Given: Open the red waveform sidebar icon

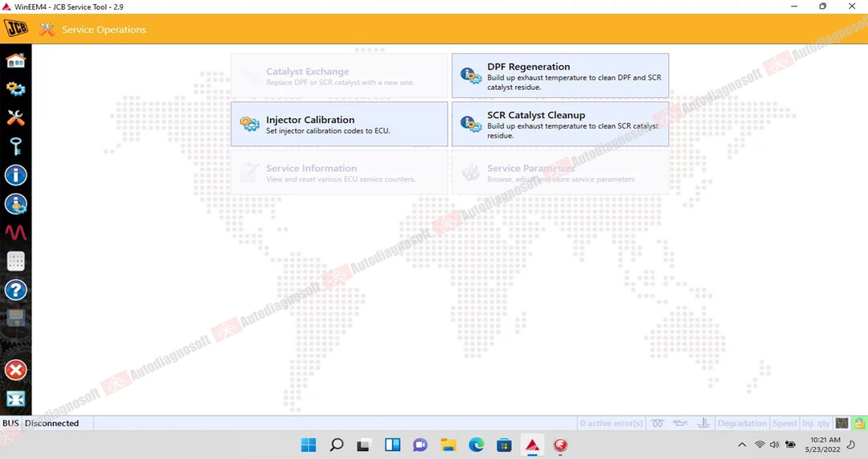Looking at the screenshot, I should [x=15, y=232].
